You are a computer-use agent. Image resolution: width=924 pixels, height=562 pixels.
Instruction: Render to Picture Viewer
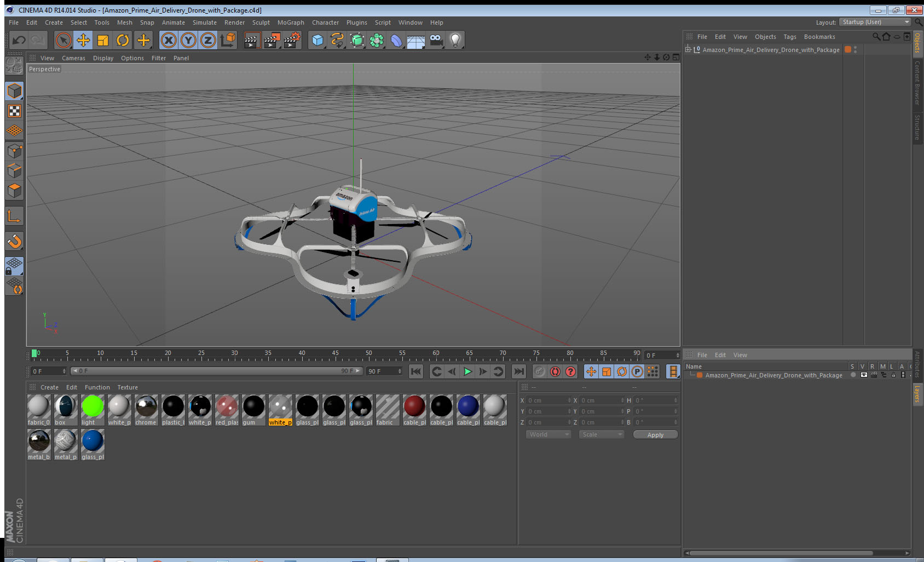point(272,40)
